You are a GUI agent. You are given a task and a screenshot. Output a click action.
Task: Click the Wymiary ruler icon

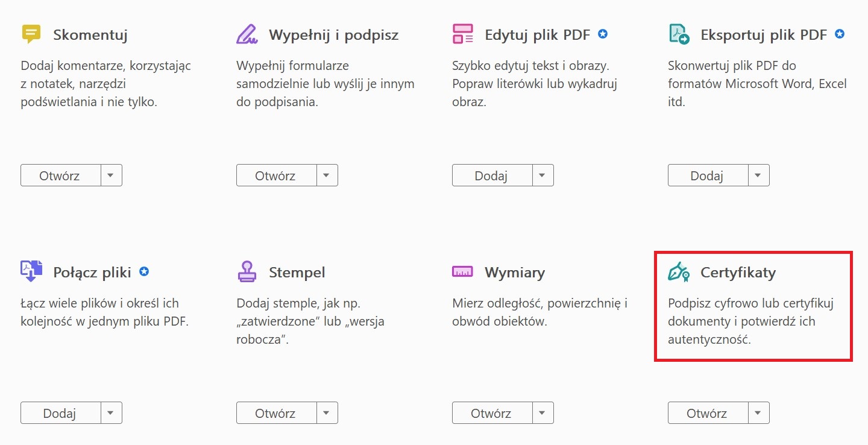462,271
